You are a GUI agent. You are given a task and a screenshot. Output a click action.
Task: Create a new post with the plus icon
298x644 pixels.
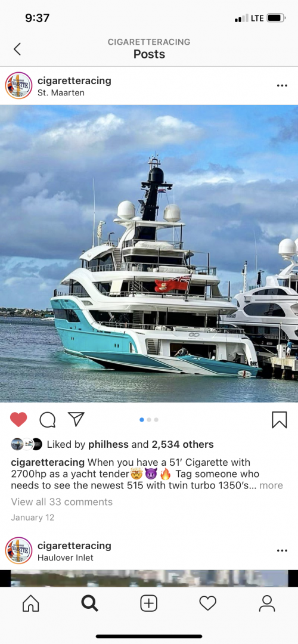148,603
